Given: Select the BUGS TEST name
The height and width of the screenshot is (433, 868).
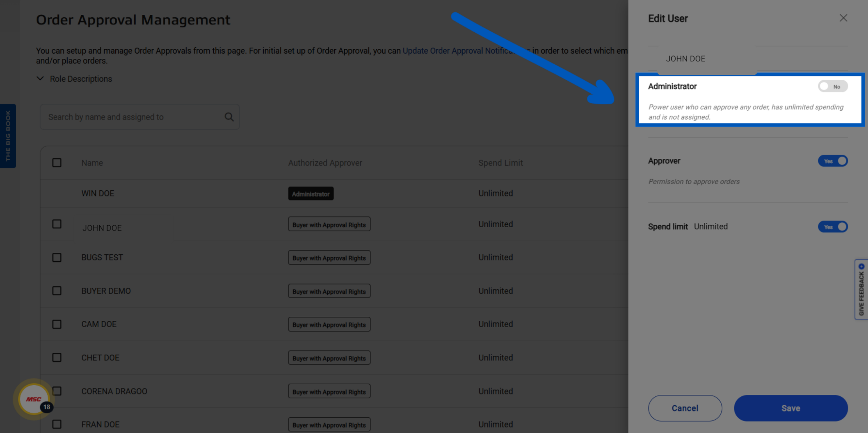Looking at the screenshot, I should 102,257.
